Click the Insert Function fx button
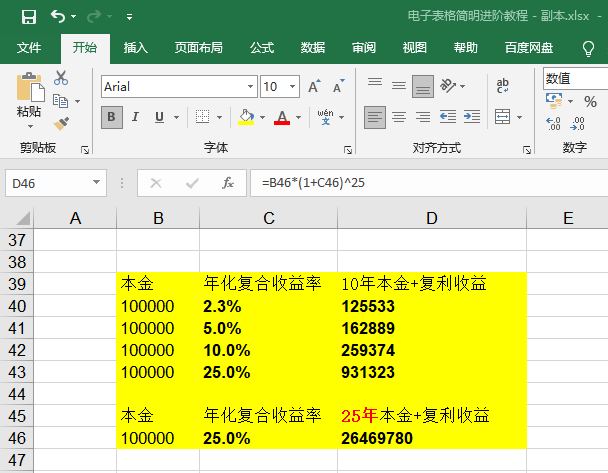 point(228,183)
